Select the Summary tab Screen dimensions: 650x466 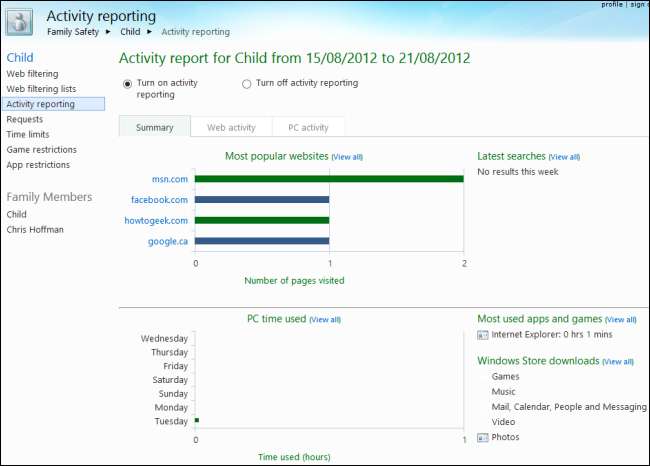click(x=155, y=127)
